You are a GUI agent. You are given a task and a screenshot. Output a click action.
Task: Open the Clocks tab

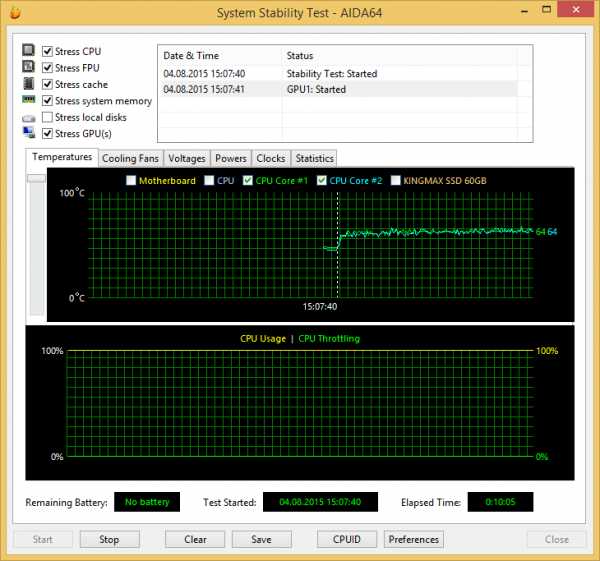tap(271, 158)
